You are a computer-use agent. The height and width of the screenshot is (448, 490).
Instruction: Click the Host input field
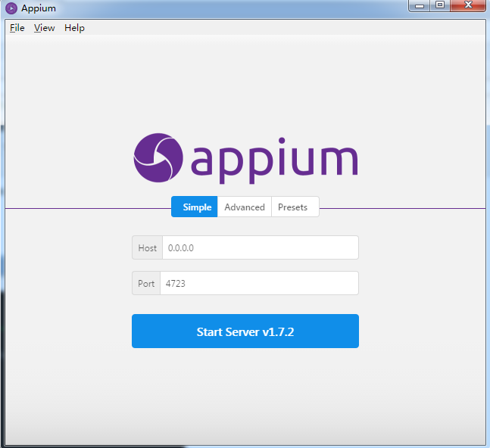[261, 247]
